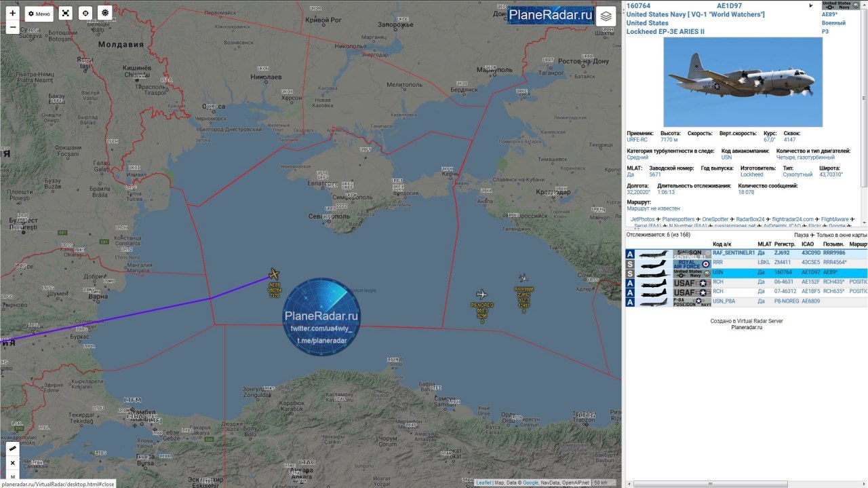This screenshot has width=868, height=488.
Task: Open the Planespotters link
Action: (678, 219)
